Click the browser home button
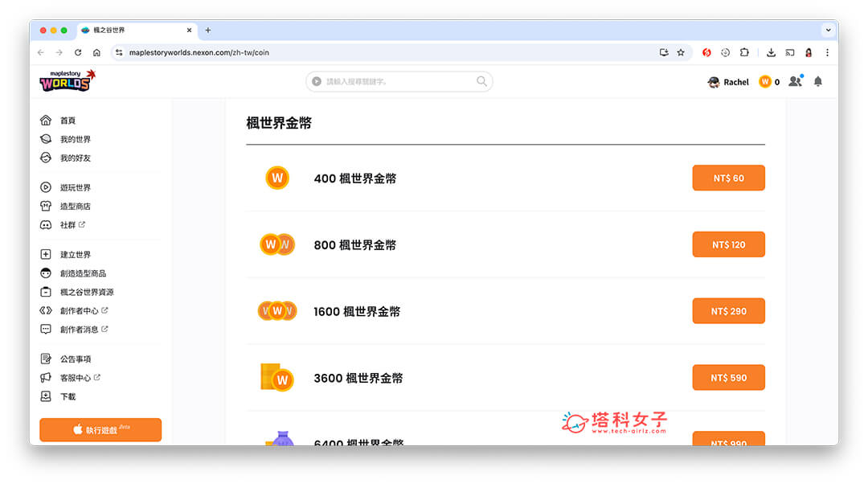Image resolution: width=868 pixels, height=484 pixels. [x=97, y=52]
